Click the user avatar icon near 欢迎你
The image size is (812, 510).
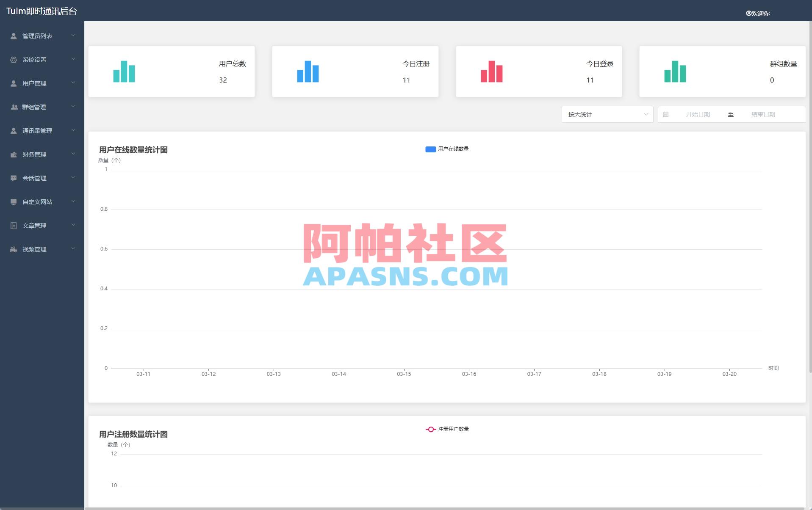click(x=748, y=13)
